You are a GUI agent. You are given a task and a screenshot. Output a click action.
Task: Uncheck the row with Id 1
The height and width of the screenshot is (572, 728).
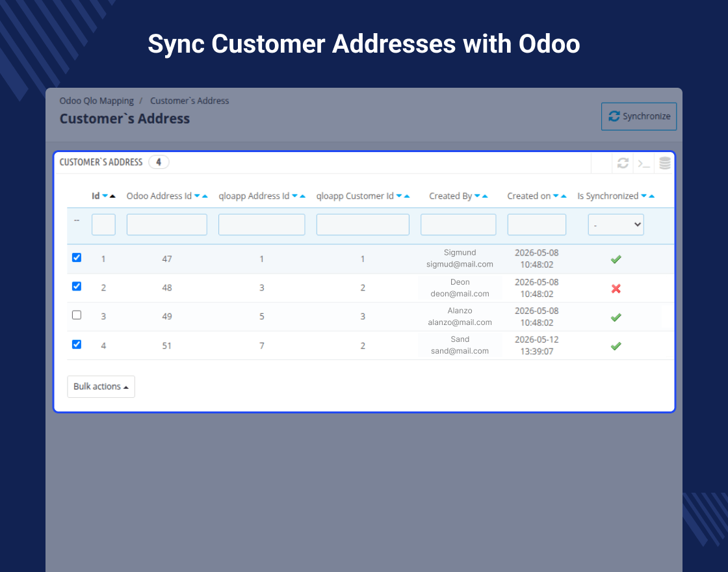pyautogui.click(x=77, y=257)
